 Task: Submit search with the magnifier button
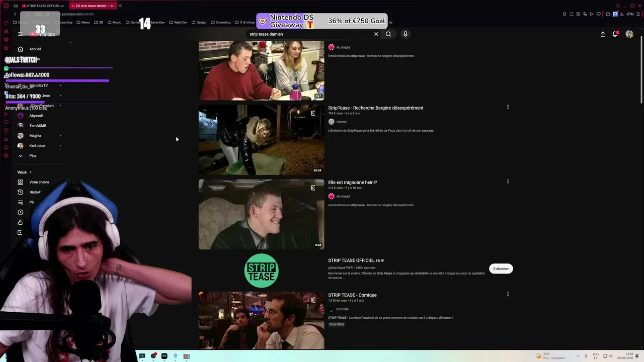coord(388,34)
